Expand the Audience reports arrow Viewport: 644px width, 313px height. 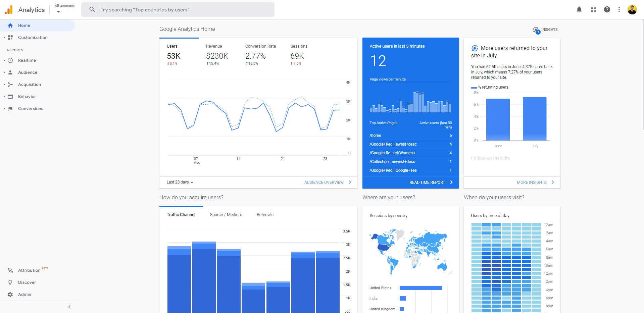click(x=4, y=72)
